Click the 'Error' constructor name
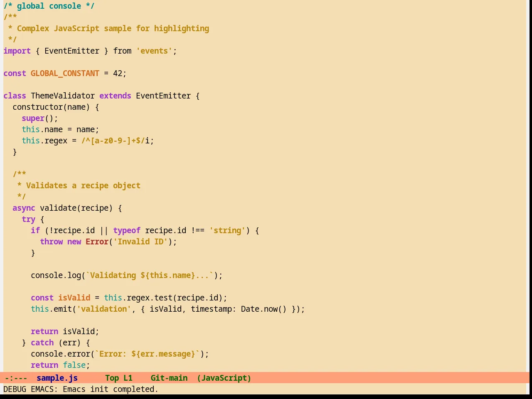Viewport: 532px width, 399px height. 97,241
